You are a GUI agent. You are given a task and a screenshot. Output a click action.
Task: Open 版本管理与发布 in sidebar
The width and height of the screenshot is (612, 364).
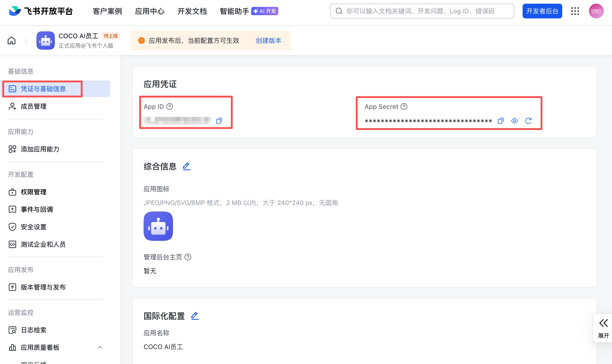click(44, 287)
